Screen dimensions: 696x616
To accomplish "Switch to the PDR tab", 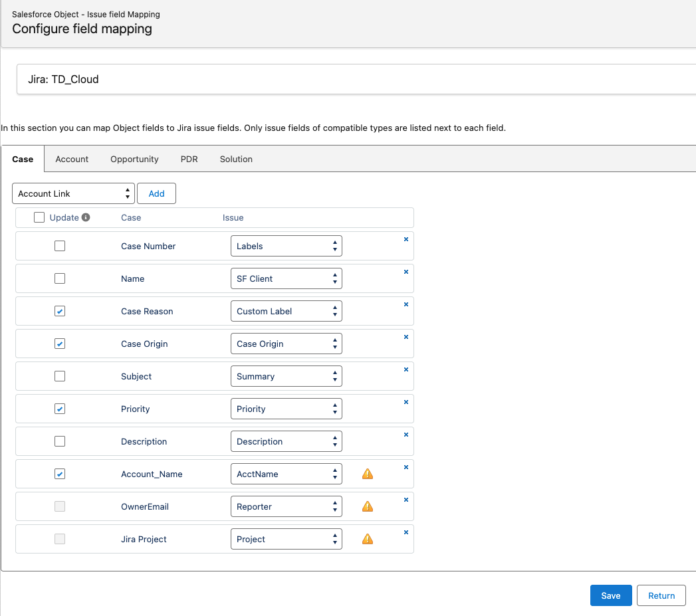I will (189, 159).
